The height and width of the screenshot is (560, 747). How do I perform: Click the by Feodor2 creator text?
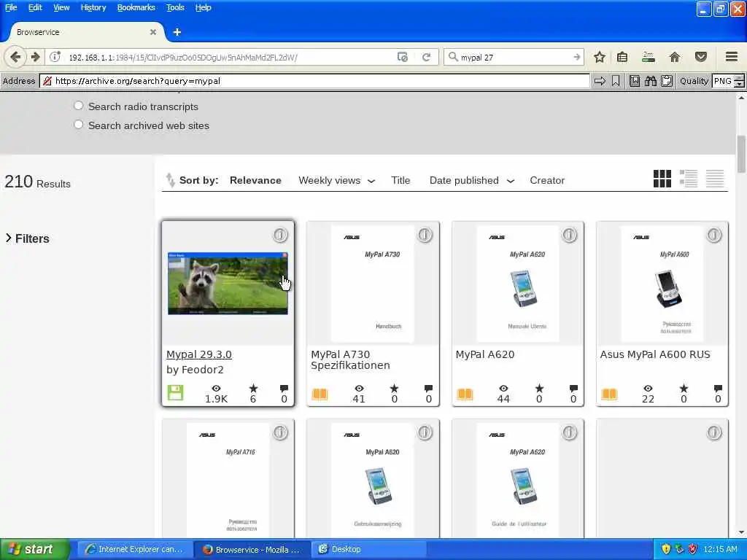(195, 370)
